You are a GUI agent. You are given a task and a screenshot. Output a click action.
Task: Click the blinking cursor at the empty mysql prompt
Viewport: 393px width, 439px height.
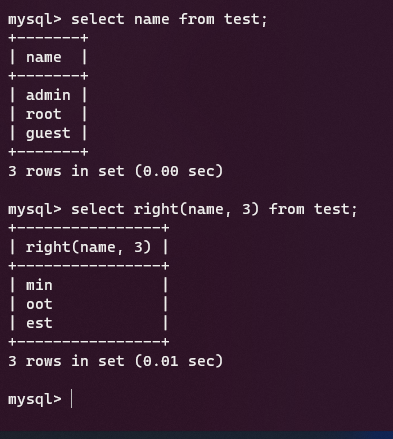pos(72,399)
